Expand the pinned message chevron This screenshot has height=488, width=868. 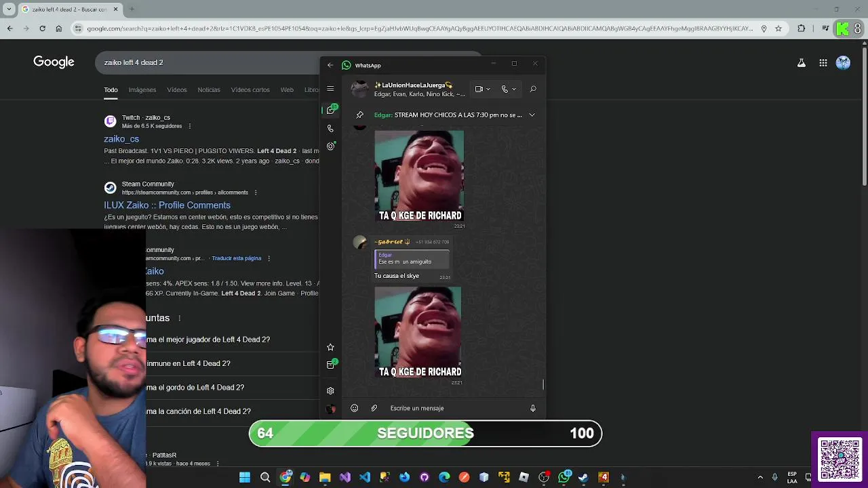[532, 115]
